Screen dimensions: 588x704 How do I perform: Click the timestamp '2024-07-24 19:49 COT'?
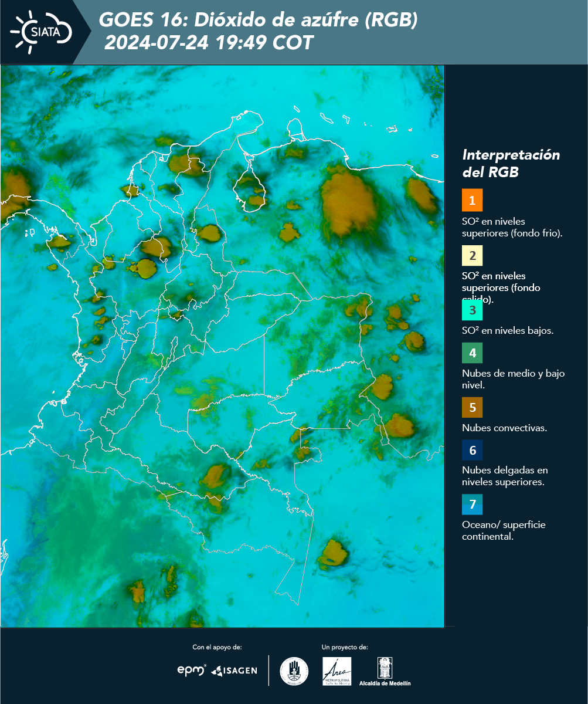tap(209, 43)
